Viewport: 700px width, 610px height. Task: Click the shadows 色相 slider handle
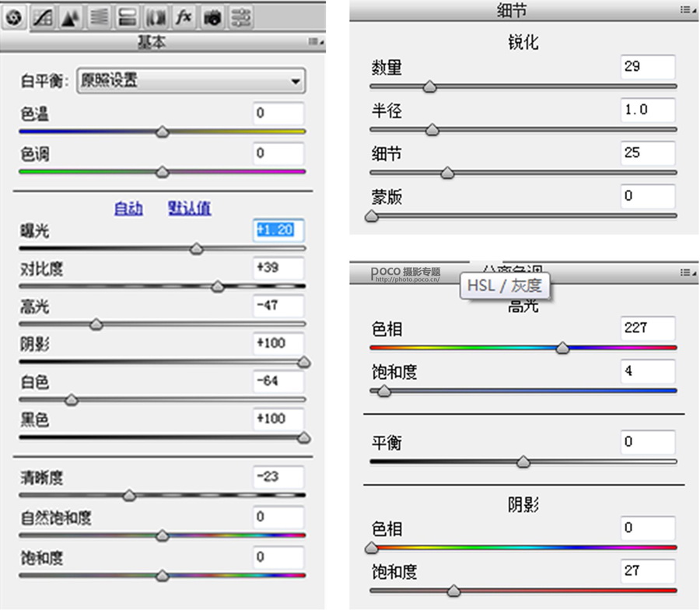click(372, 548)
